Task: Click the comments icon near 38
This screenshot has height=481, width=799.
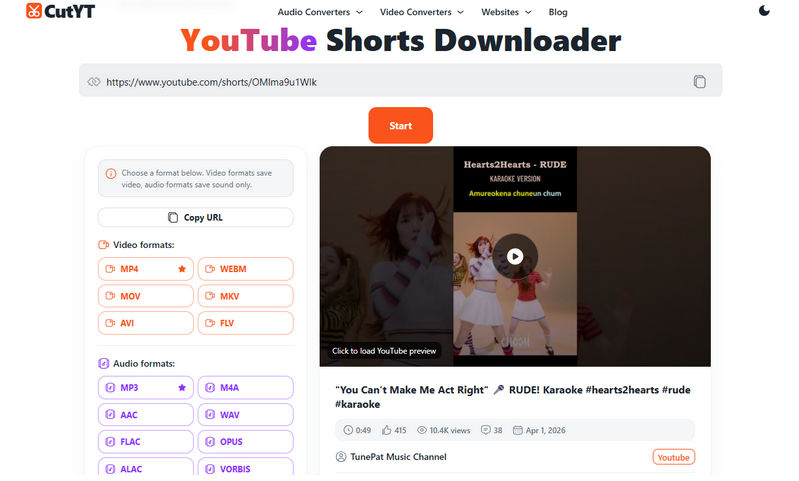Action: [486, 430]
